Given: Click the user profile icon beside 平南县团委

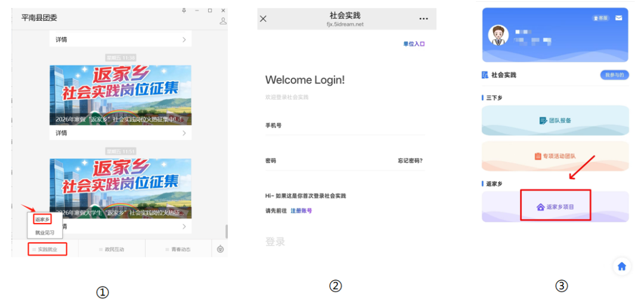Looking at the screenshot, I should point(223,21).
